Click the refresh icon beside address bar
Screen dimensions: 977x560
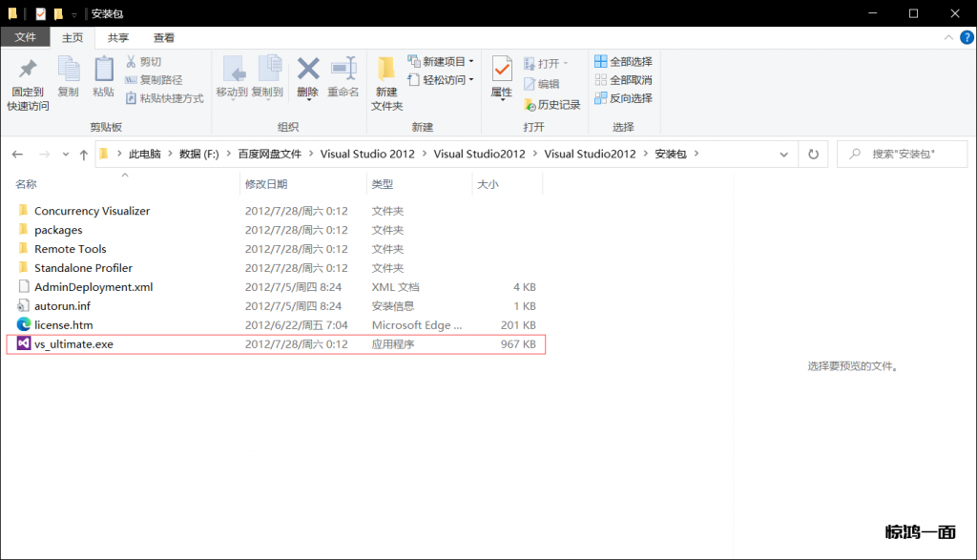[x=813, y=154]
